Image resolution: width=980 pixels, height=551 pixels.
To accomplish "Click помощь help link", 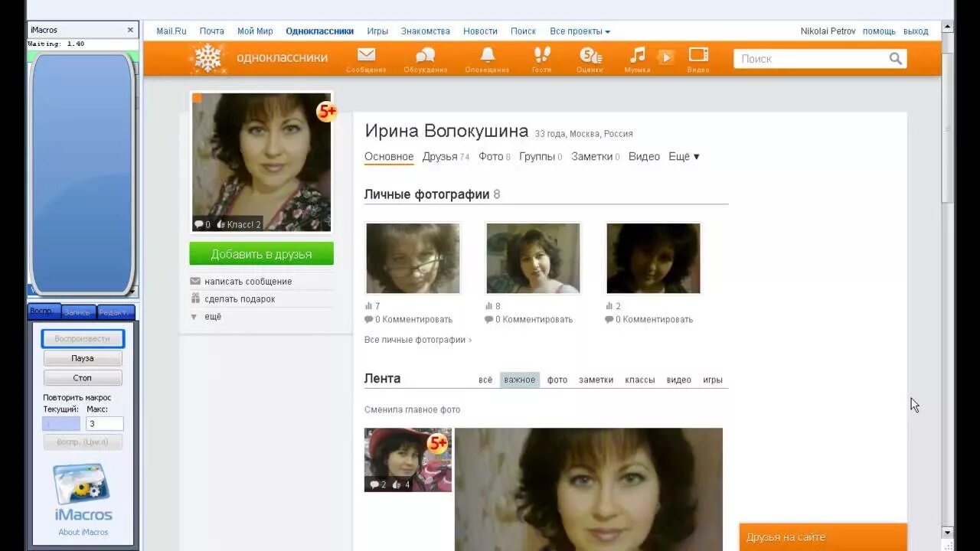I will (x=879, y=31).
